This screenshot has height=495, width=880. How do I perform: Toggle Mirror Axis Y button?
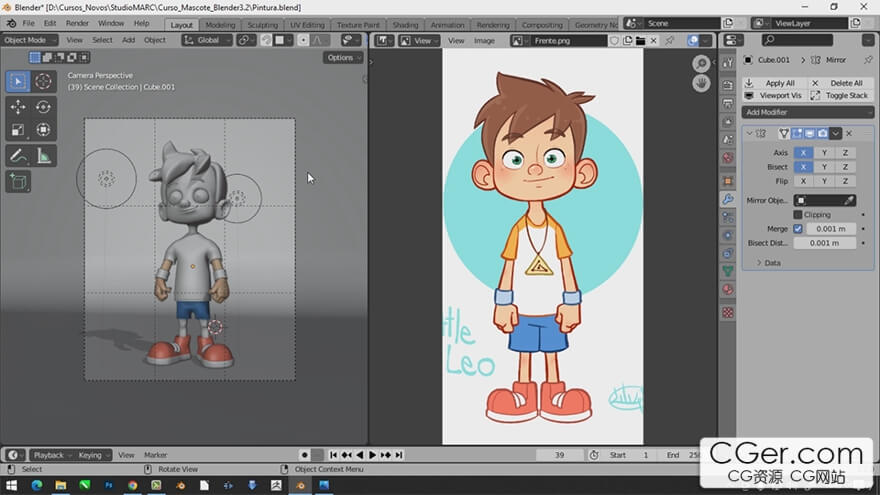[x=824, y=153]
